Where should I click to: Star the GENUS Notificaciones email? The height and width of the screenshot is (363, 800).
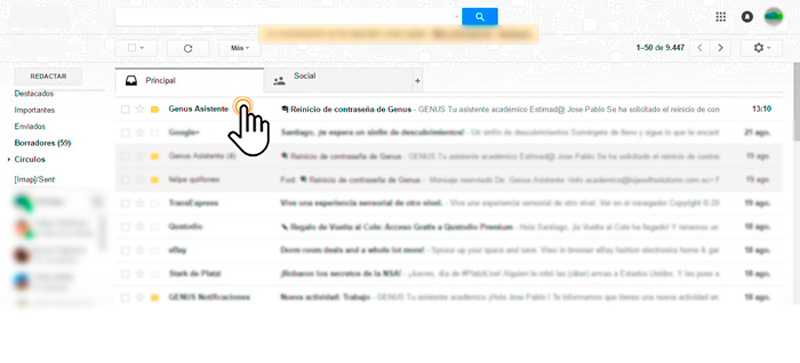tap(140, 297)
